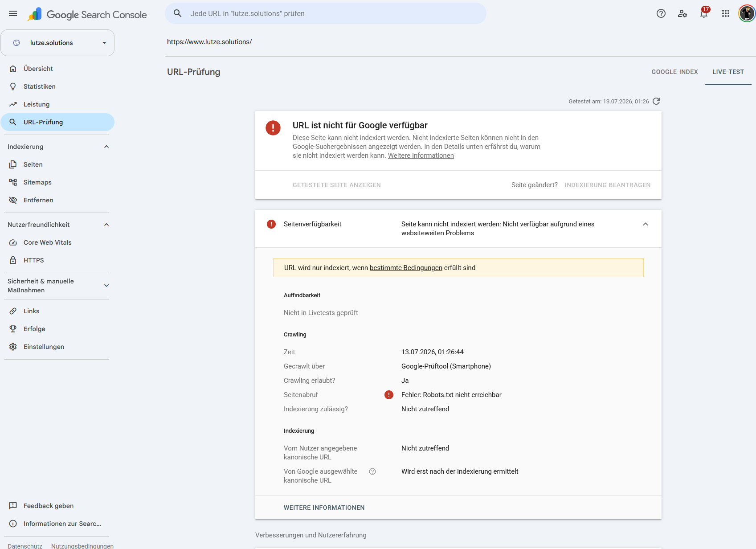Click GETESTETE SEITE ANZEIGEN button
756x549 pixels.
(x=337, y=185)
